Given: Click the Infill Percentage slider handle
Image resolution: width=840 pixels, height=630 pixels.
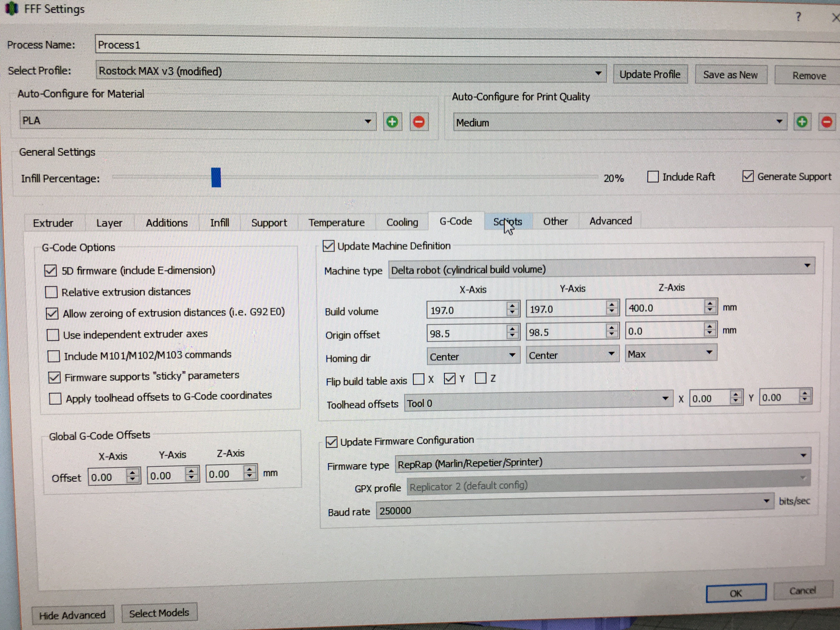Looking at the screenshot, I should [216, 178].
